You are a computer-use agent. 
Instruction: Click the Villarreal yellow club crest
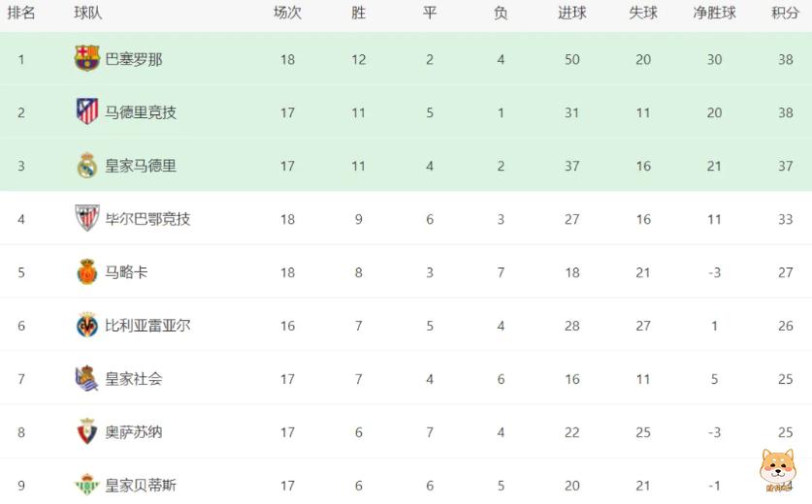coord(87,326)
